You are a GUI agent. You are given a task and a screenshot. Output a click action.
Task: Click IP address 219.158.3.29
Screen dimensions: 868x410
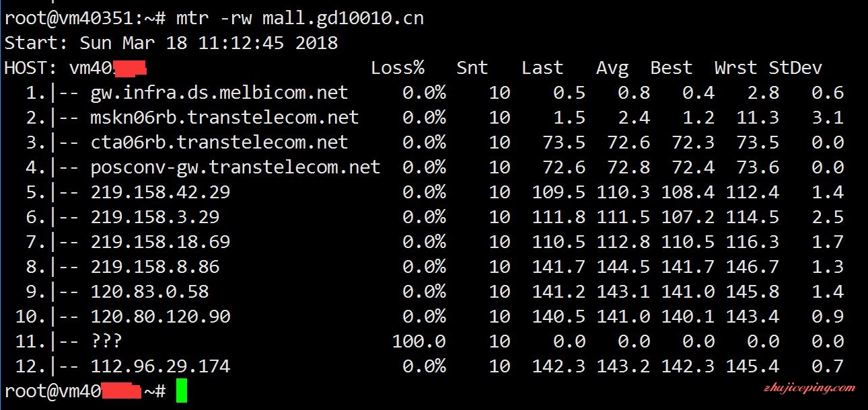[x=155, y=217]
